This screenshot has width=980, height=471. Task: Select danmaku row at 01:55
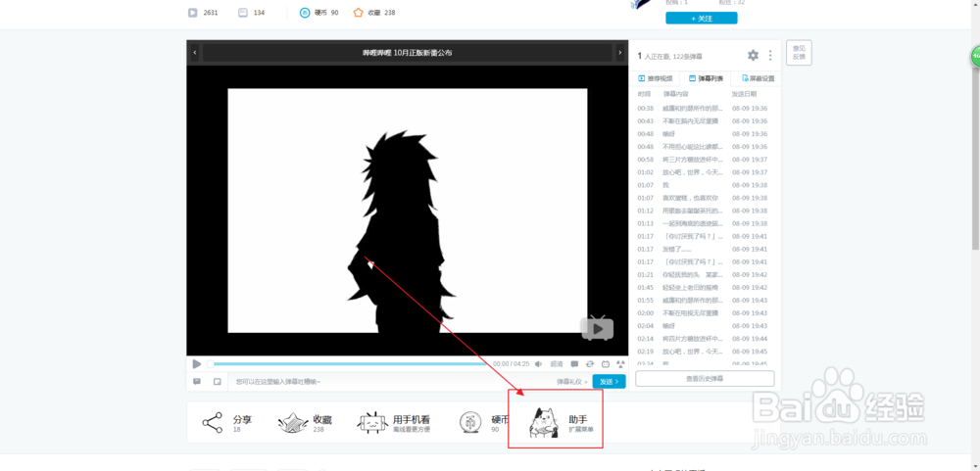(x=705, y=301)
